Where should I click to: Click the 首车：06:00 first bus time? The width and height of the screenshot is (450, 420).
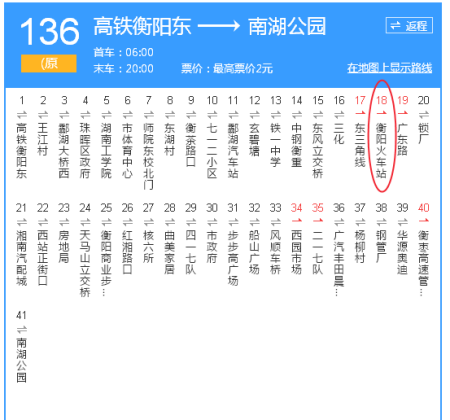124,52
